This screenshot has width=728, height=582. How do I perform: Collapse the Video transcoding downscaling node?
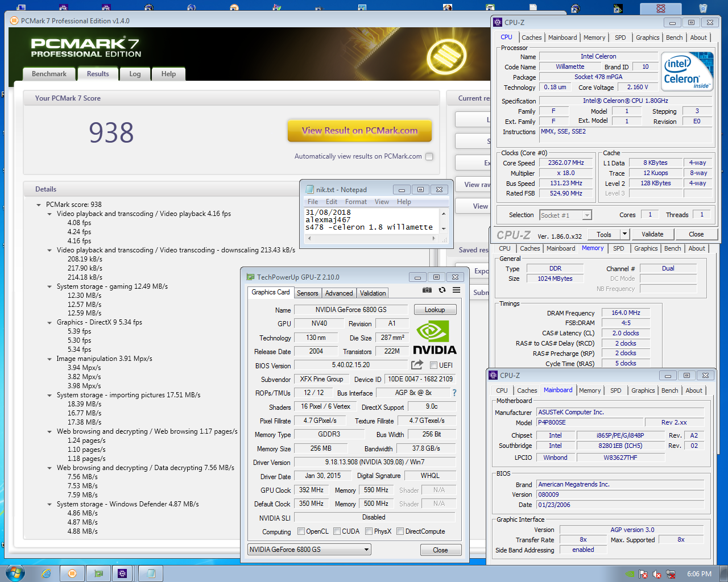(x=49, y=250)
